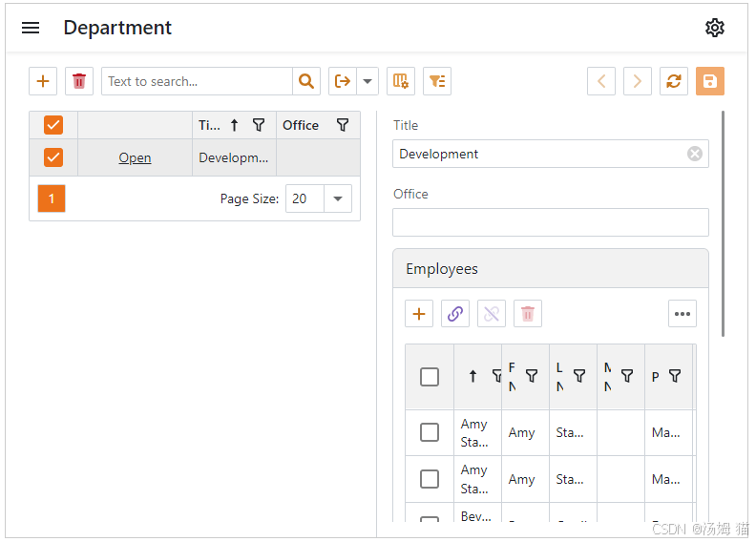Click first row's Sta... last name cell
Screen dimensions: 756x542
coord(573,432)
